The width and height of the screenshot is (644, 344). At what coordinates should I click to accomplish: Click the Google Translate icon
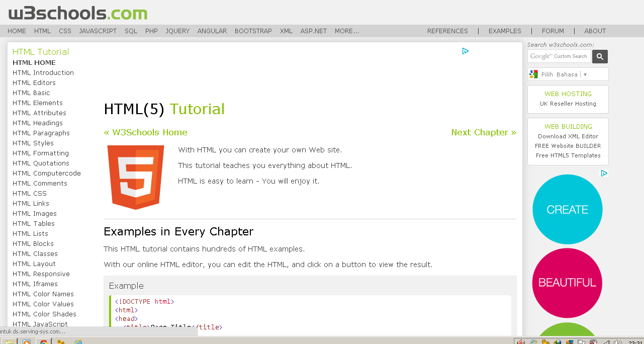[x=533, y=74]
